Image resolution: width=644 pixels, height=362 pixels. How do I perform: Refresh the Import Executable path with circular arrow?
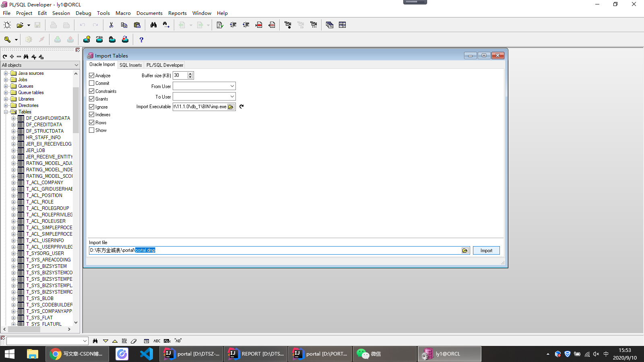(x=242, y=107)
